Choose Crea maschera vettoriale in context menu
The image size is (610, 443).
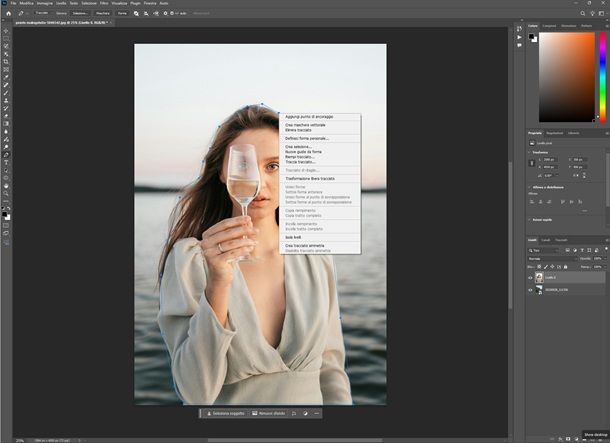click(x=305, y=125)
